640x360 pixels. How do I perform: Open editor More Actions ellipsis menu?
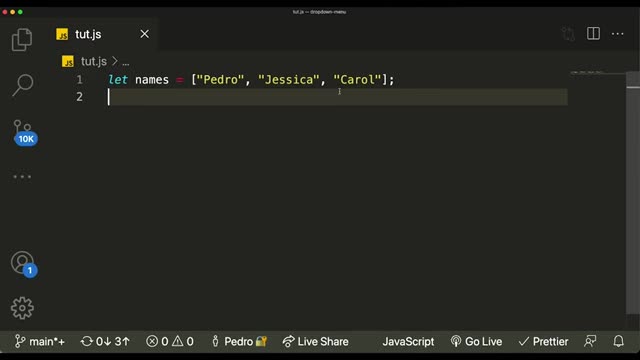618,34
